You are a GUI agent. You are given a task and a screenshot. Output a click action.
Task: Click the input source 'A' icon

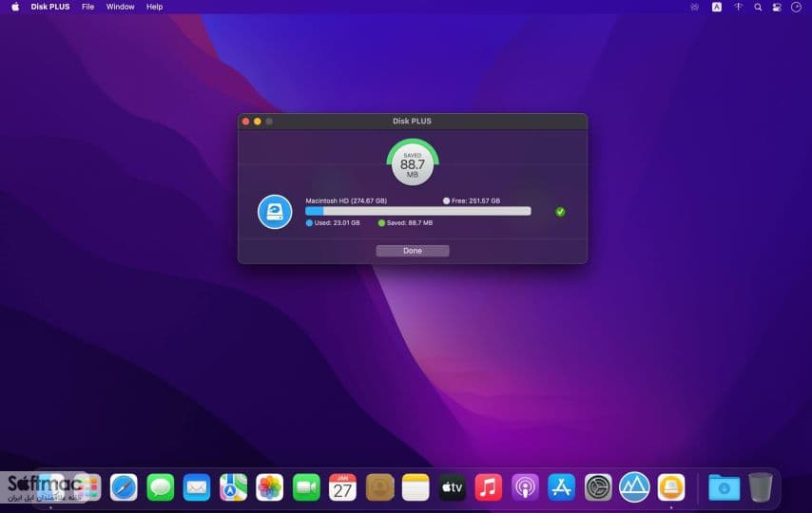click(717, 7)
